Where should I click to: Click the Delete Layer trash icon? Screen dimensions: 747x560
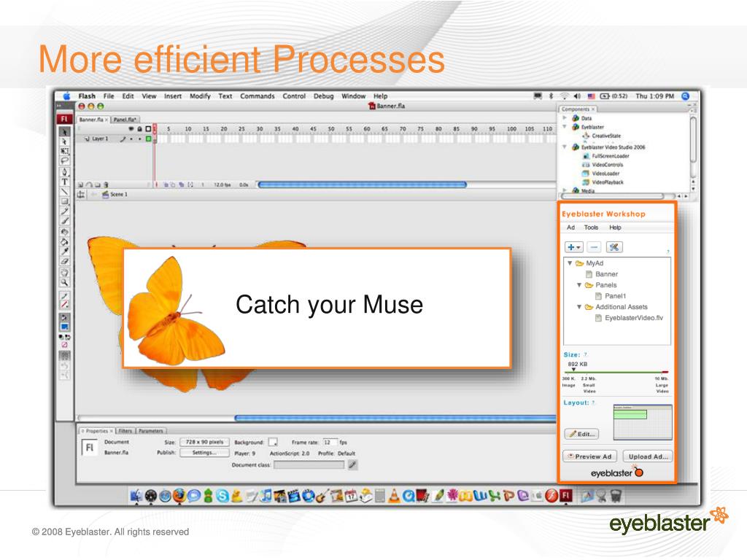tap(106, 184)
